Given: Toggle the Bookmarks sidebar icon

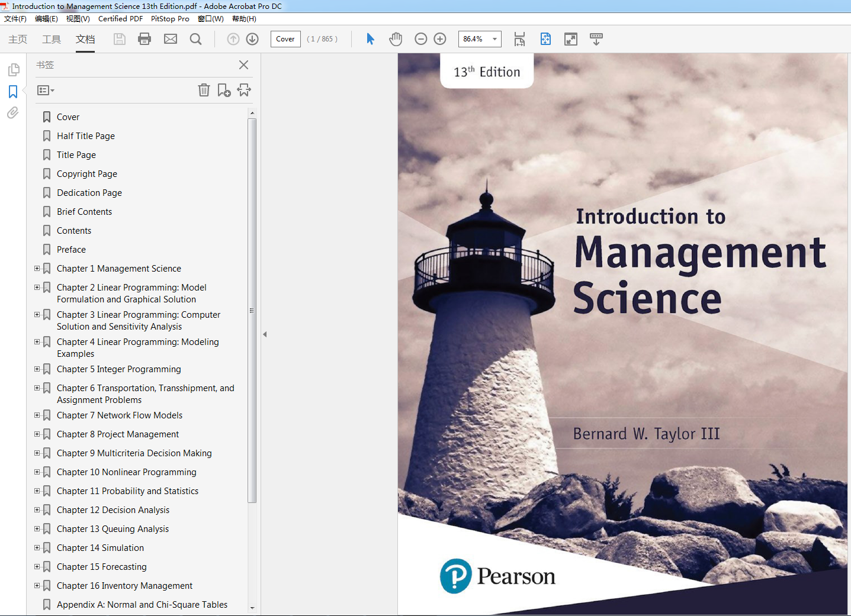Looking at the screenshot, I should (13, 92).
